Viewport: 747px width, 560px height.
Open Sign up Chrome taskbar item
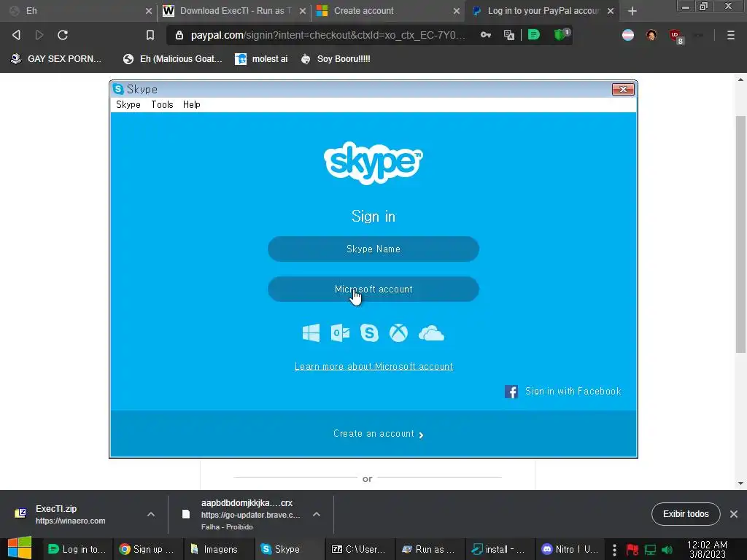[149, 549]
